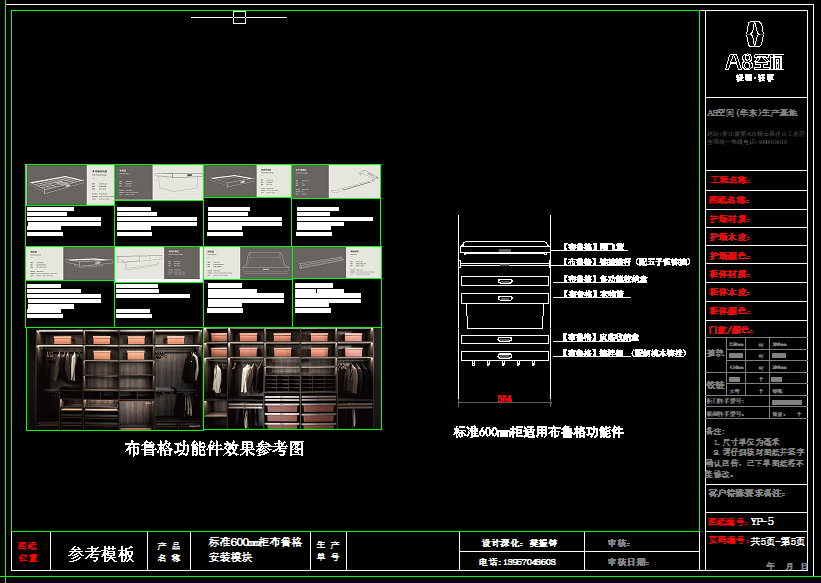Select the title 布鲁格功能件效果参考图
This screenshot has height=583, width=821.
[x=214, y=449]
